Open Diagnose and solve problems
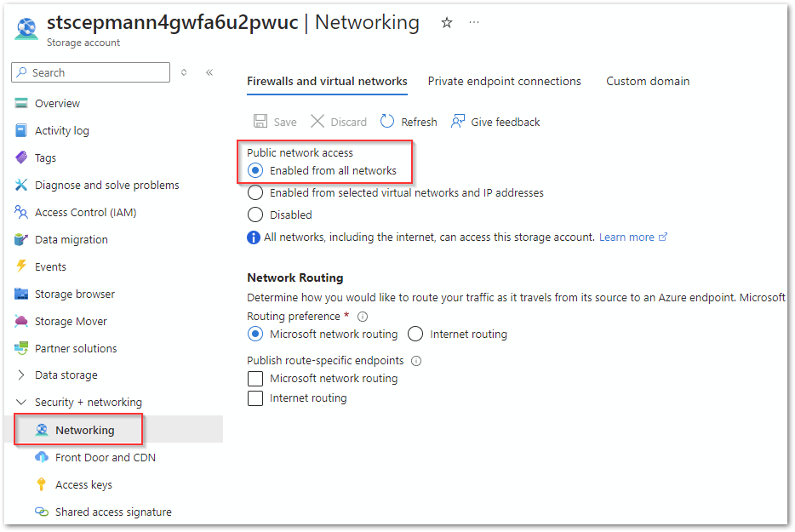795x532 pixels. point(106,185)
